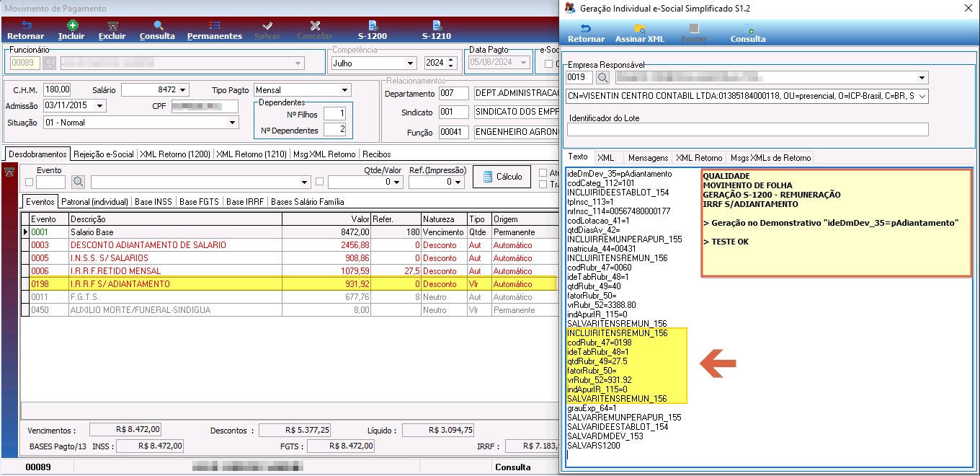Screen dimensions: 980x476
Task: Open the Base INSS tab
Action: [153, 202]
